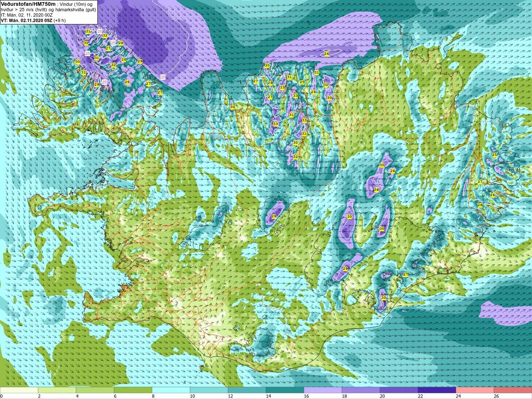The width and height of the screenshot is (532, 399).
Task: Select the 8–10 m/s pale cyan legend swatch
Action: click(171, 390)
